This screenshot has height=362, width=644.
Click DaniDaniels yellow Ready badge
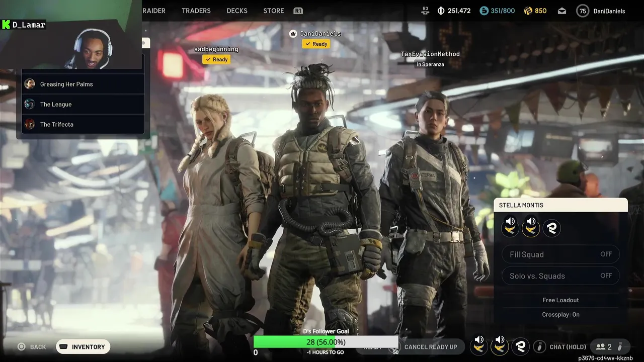click(x=316, y=44)
